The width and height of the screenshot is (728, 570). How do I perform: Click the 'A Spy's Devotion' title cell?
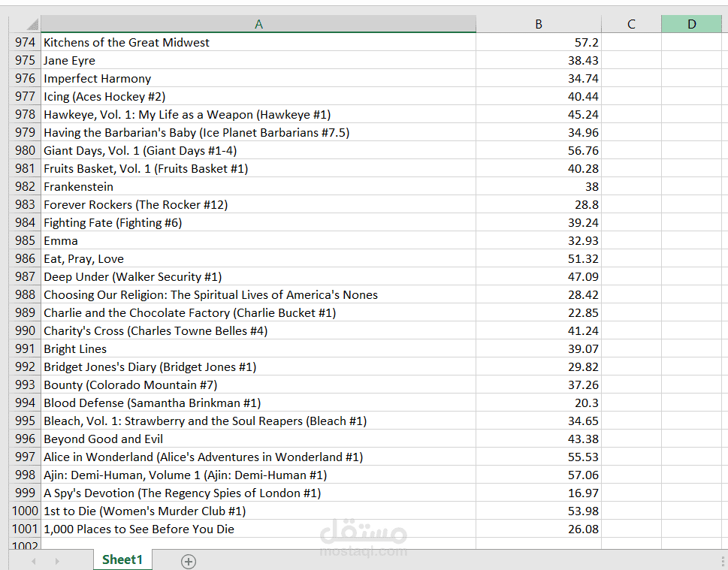(258, 493)
